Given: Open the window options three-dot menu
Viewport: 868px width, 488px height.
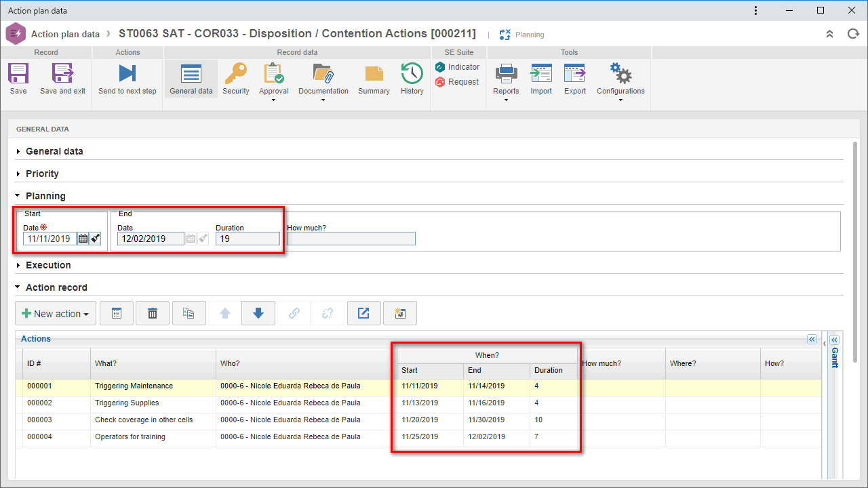Looking at the screenshot, I should [x=756, y=11].
